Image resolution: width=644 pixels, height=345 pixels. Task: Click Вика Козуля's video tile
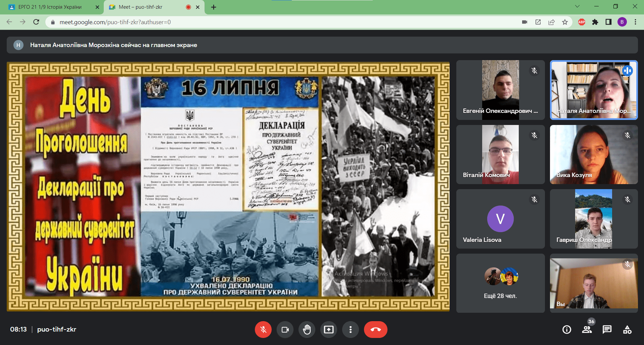(594, 155)
